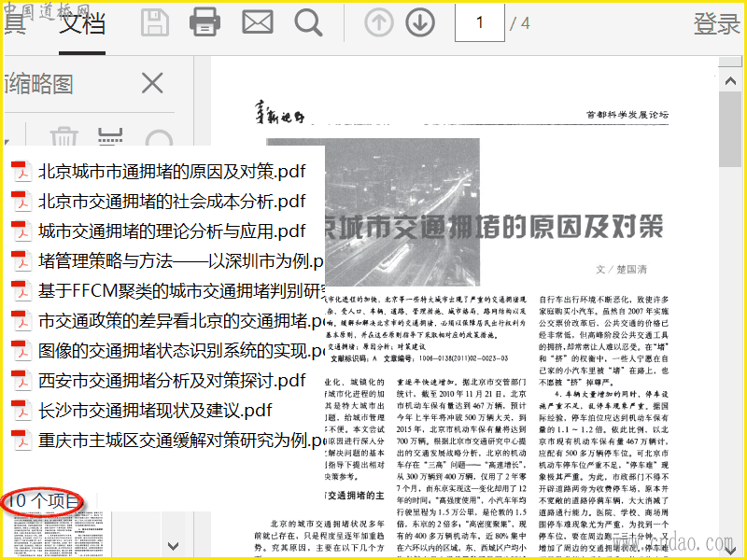Select the 基于FFCM聚类 pdf file

point(181,291)
